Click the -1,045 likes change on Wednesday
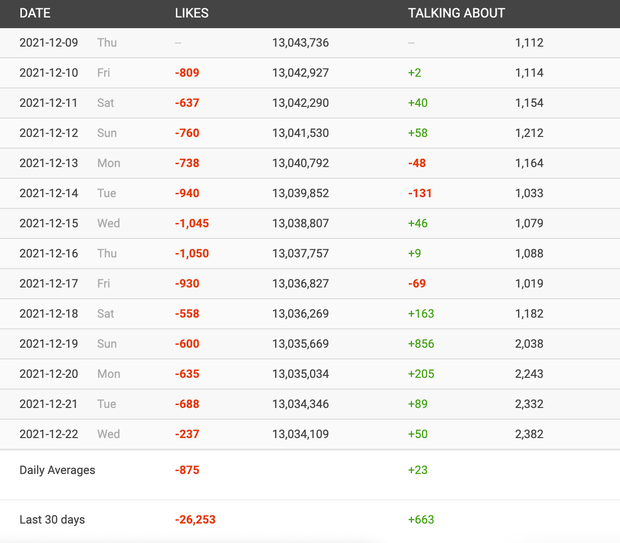Viewport: 620px width, 543px height. [192, 223]
